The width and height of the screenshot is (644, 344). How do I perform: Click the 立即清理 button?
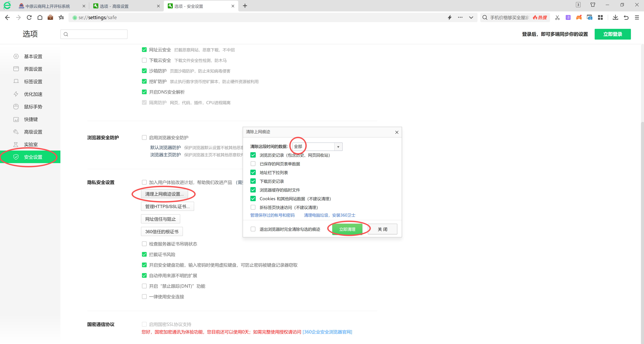coord(347,229)
